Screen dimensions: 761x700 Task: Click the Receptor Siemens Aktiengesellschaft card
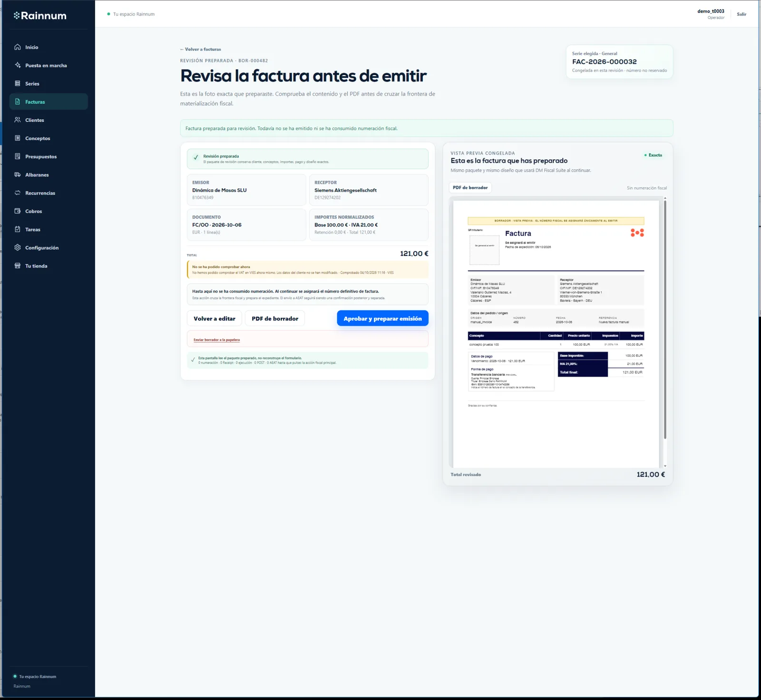pyautogui.click(x=369, y=190)
